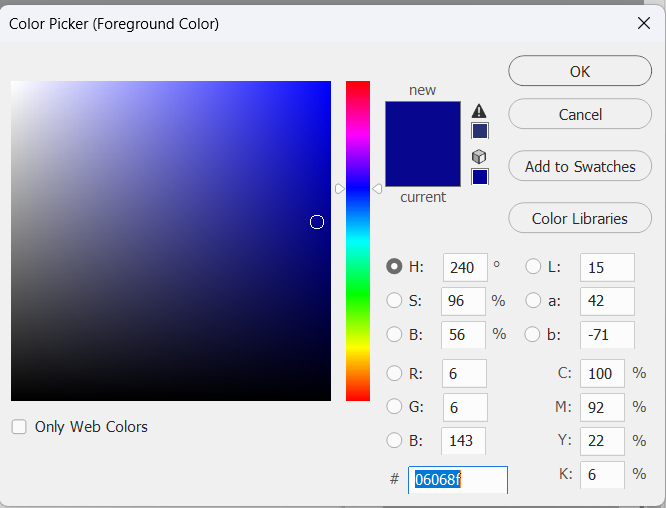Click the R value field

point(464,373)
